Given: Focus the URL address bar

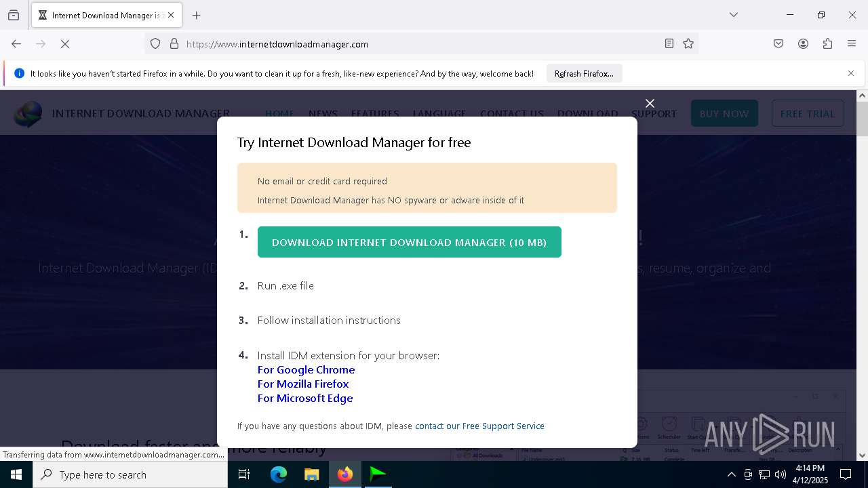Looking at the screenshot, I should coord(420,44).
